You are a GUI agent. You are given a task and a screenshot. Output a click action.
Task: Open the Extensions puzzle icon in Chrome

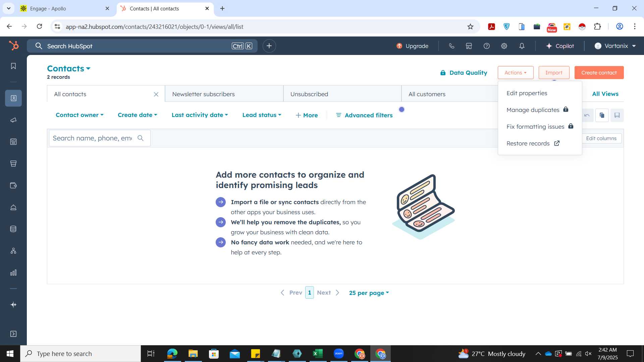(x=597, y=26)
